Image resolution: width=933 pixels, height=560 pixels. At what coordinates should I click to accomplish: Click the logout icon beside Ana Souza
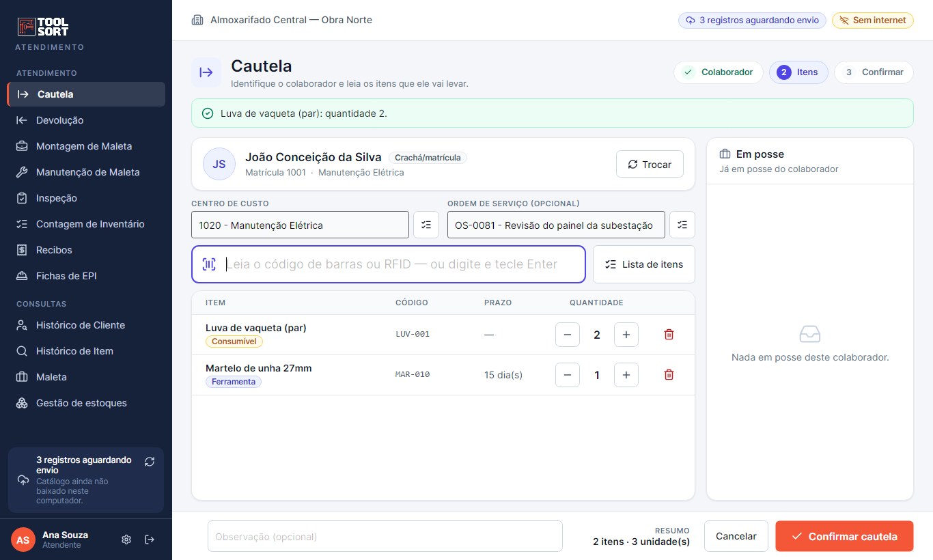tap(150, 540)
